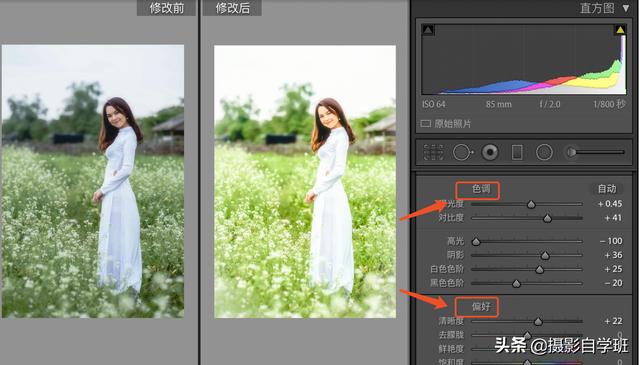Click the 对比度 slider label
Image resolution: width=640 pixels, height=365 pixels.
(451, 218)
